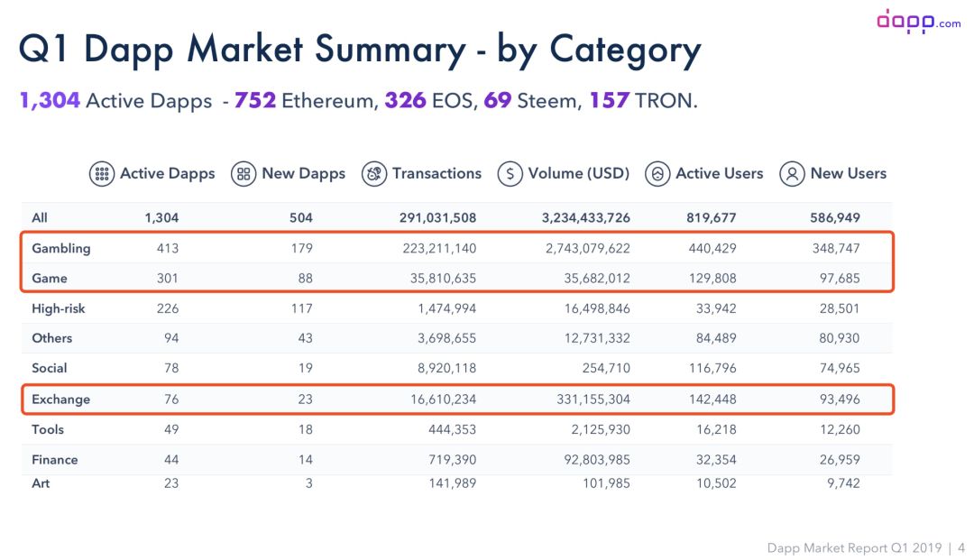Click Gambling new users 348,747
Viewport: 974px width, 560px height.
(x=836, y=248)
